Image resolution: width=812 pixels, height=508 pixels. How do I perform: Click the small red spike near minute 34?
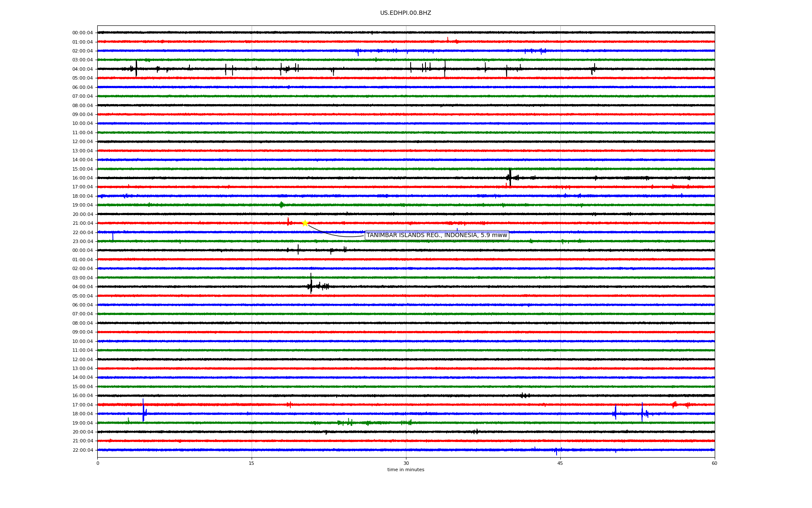click(448, 39)
